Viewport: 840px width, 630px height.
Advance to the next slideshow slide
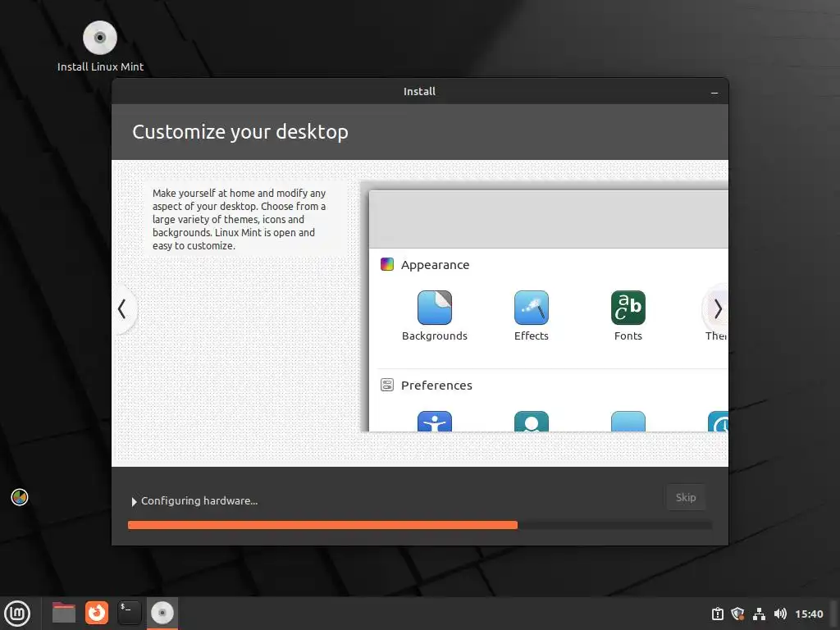[717, 308]
